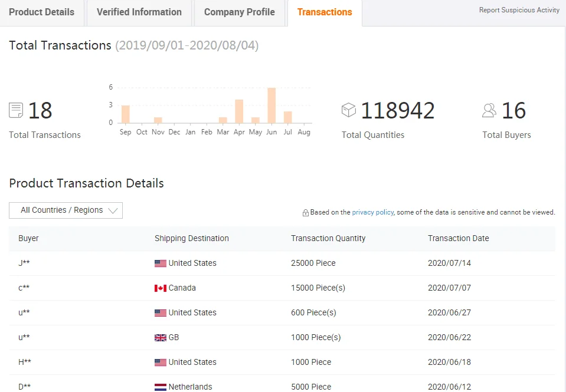Click the United States flag in first row
The image size is (566, 392).
[x=160, y=263]
